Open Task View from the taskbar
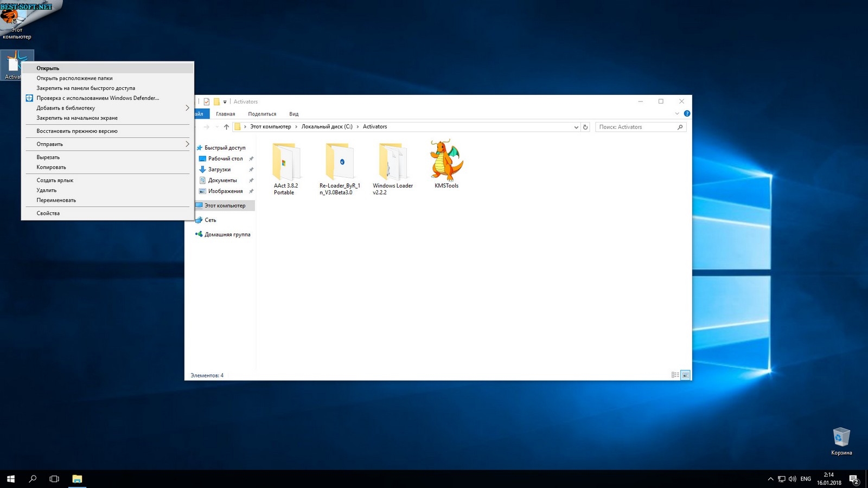The image size is (868, 488). click(54, 479)
